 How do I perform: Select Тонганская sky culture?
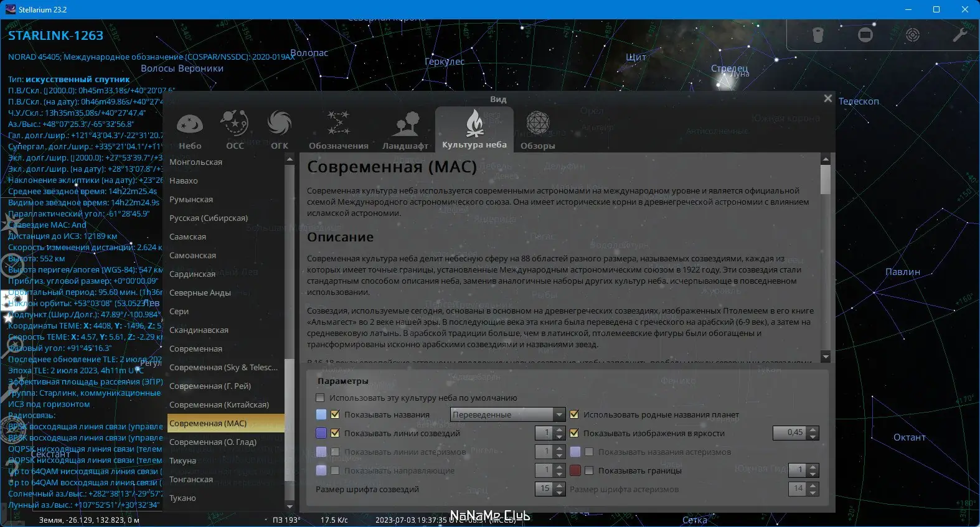click(226, 479)
